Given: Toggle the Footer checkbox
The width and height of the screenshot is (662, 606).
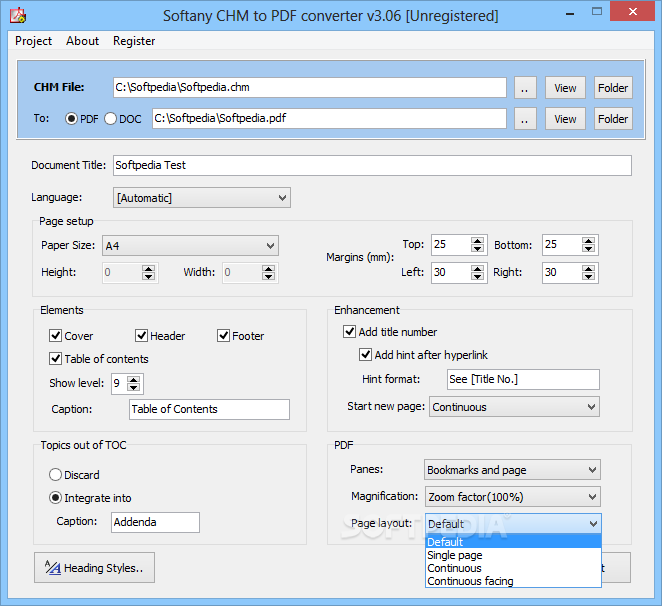Looking at the screenshot, I should point(223,336).
